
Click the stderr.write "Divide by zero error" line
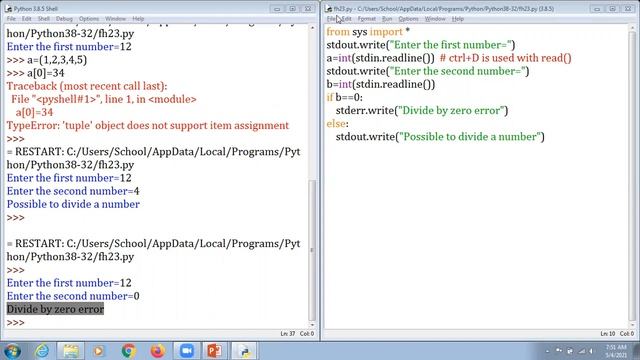click(x=422, y=111)
